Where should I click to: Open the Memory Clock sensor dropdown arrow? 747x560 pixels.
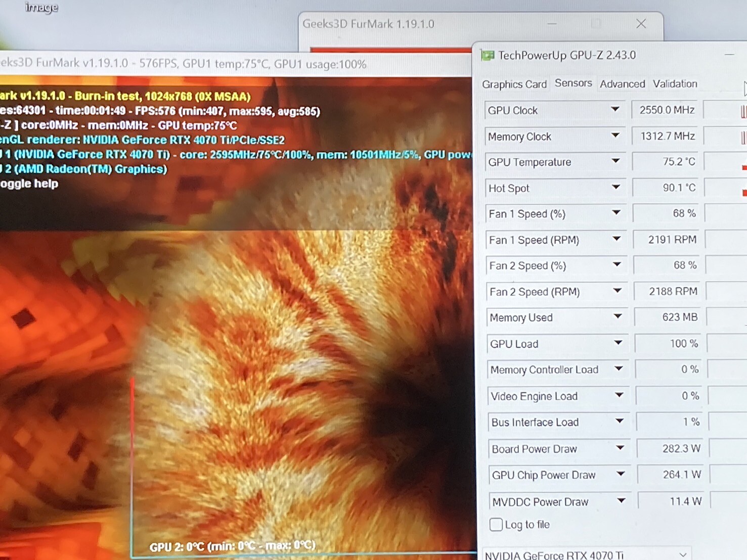615,135
